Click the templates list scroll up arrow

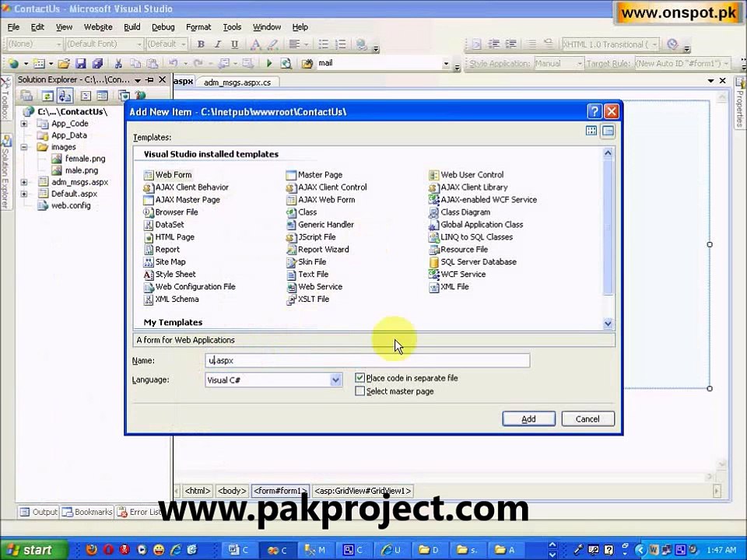(x=608, y=153)
